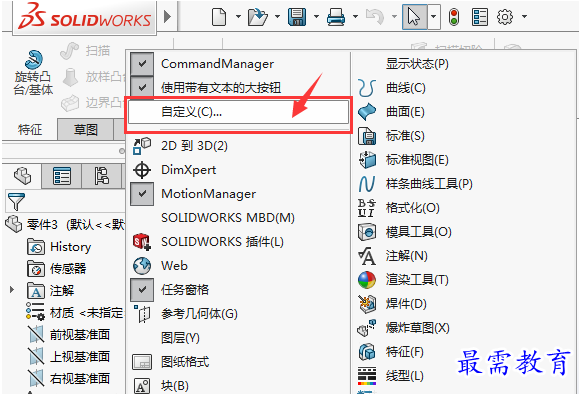Viewport: 579px width, 394px height.
Task: Expand the Annotations (注解) tree node
Action: point(12,290)
